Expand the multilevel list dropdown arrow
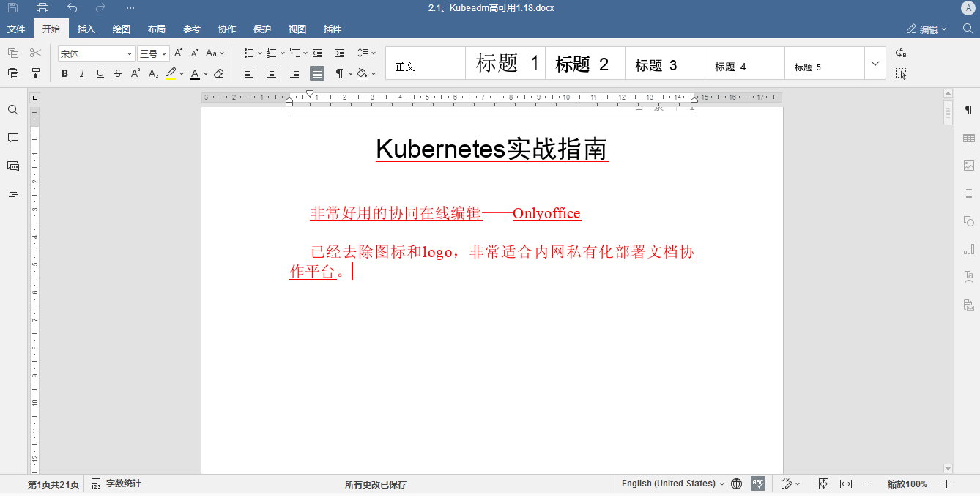The width and height of the screenshot is (980, 496). (x=305, y=53)
